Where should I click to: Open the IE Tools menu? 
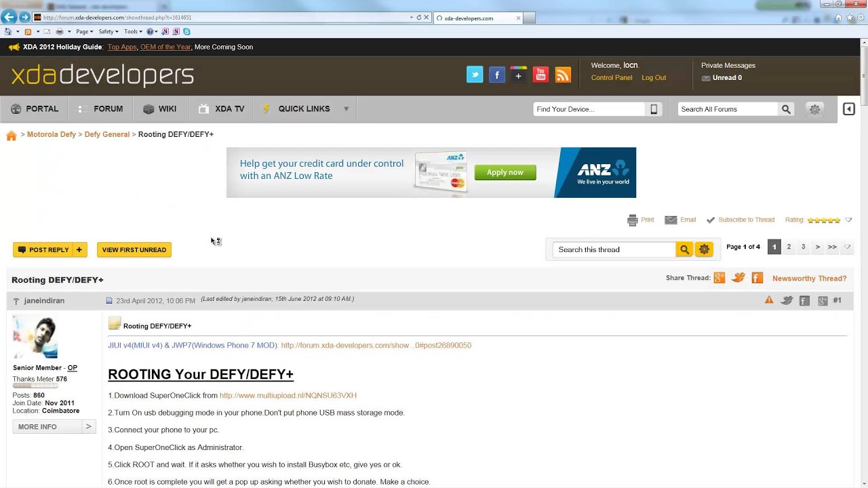[x=133, y=31]
